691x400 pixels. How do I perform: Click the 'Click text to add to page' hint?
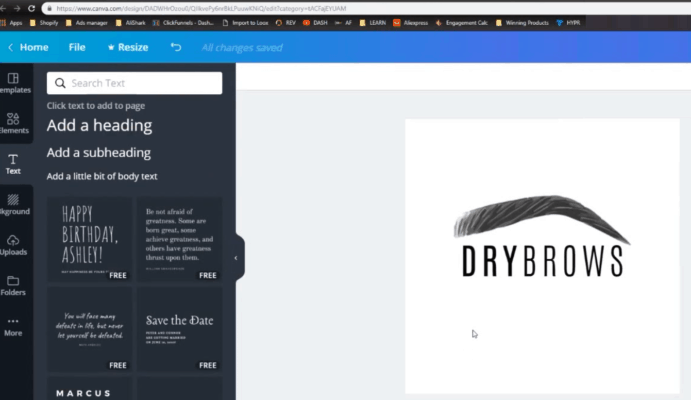click(96, 106)
